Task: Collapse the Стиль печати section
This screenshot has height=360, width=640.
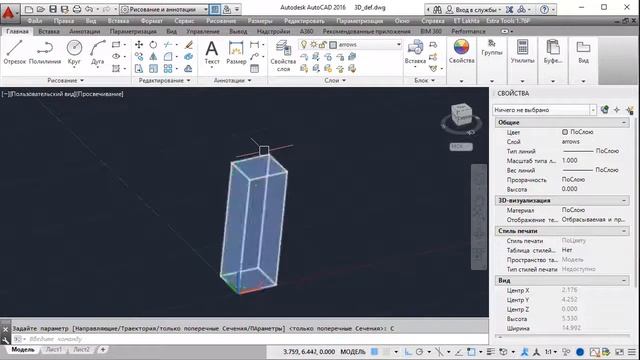Action: [x=624, y=231]
